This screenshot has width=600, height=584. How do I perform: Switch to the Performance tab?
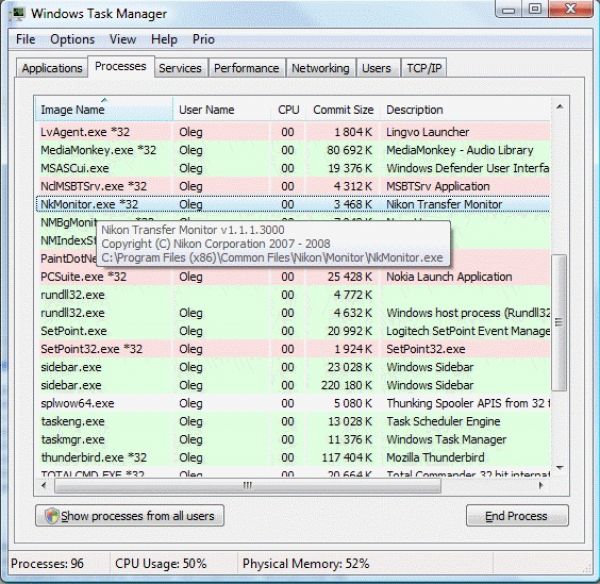[246, 68]
